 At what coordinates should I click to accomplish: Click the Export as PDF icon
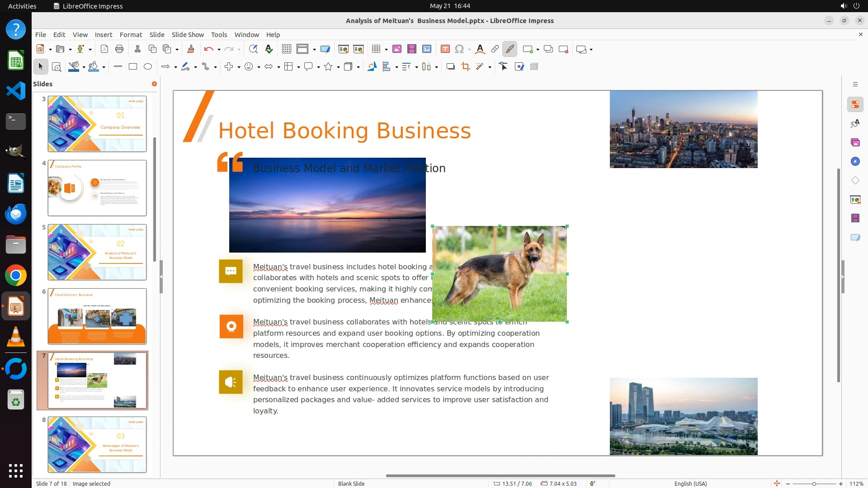(104, 49)
